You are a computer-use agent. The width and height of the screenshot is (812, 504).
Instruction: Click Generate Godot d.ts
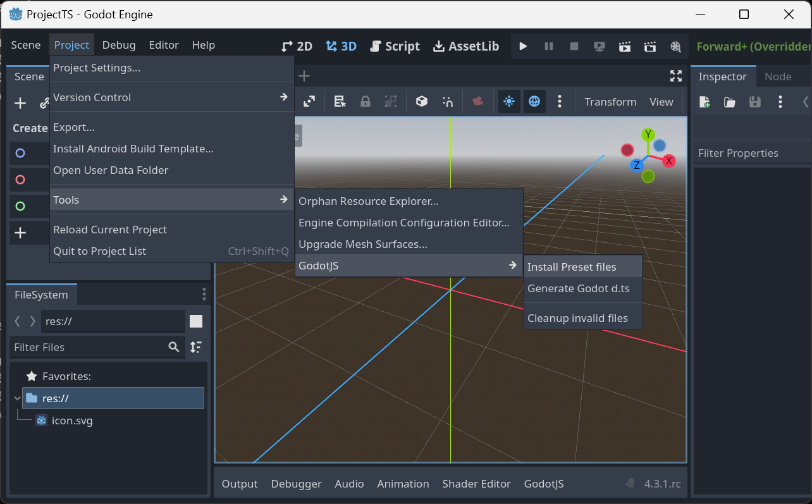[x=583, y=288]
